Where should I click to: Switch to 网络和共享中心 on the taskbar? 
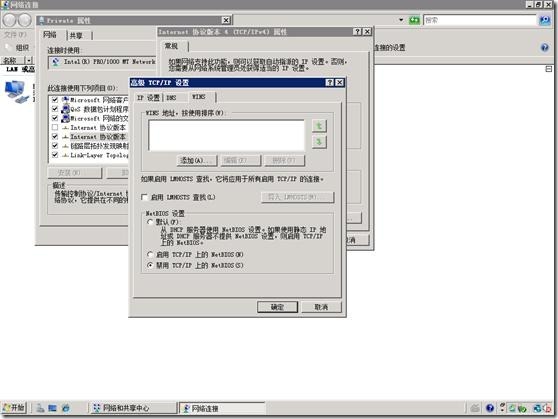(x=132, y=408)
